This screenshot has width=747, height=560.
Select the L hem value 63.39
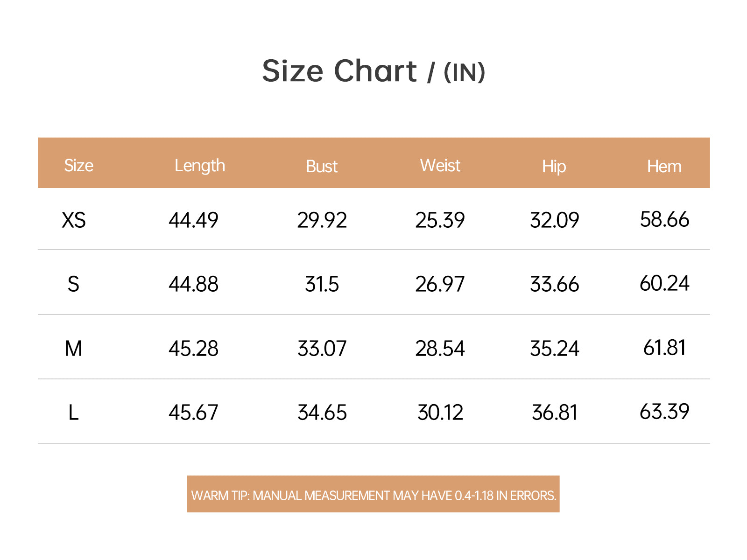[x=664, y=412]
